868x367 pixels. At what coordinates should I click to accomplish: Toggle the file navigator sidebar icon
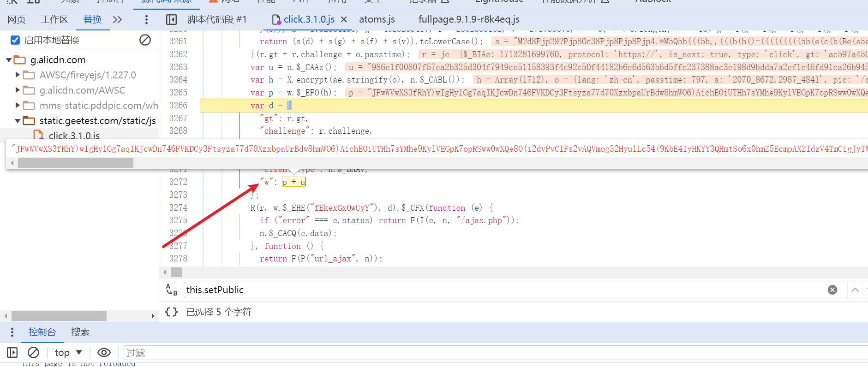[171, 19]
